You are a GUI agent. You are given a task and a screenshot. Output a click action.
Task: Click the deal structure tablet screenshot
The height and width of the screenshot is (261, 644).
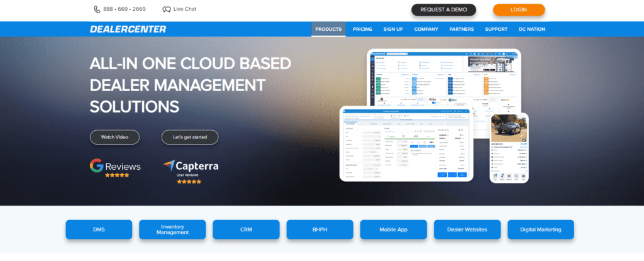tap(406, 144)
